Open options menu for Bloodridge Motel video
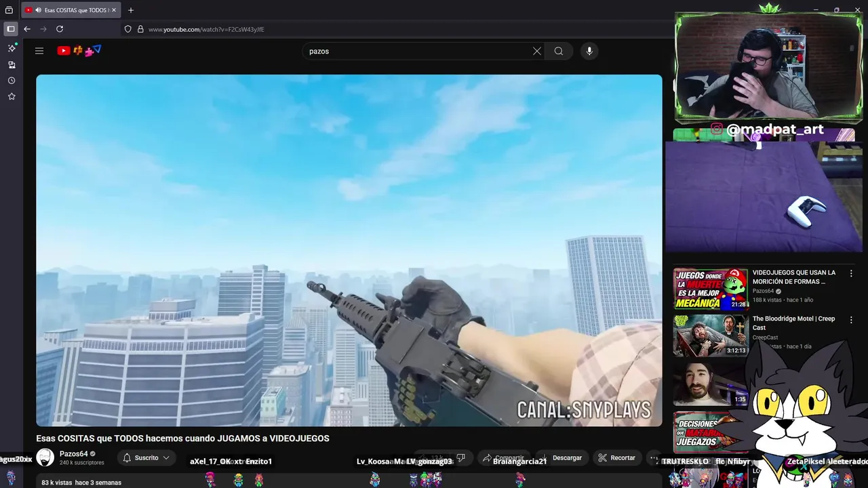Image resolution: width=868 pixels, height=488 pixels. (851, 320)
